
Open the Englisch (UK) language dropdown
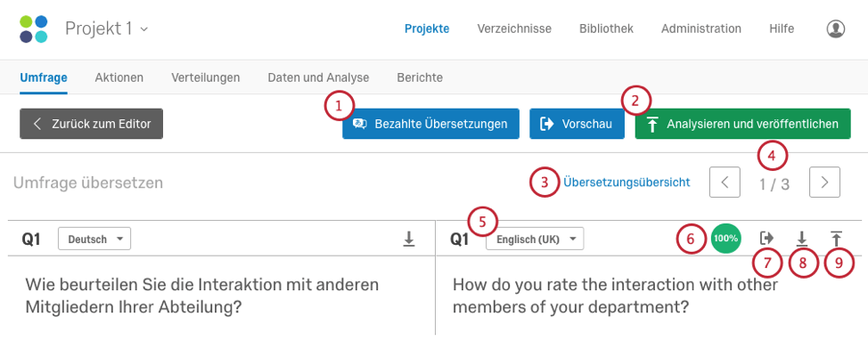click(x=535, y=239)
